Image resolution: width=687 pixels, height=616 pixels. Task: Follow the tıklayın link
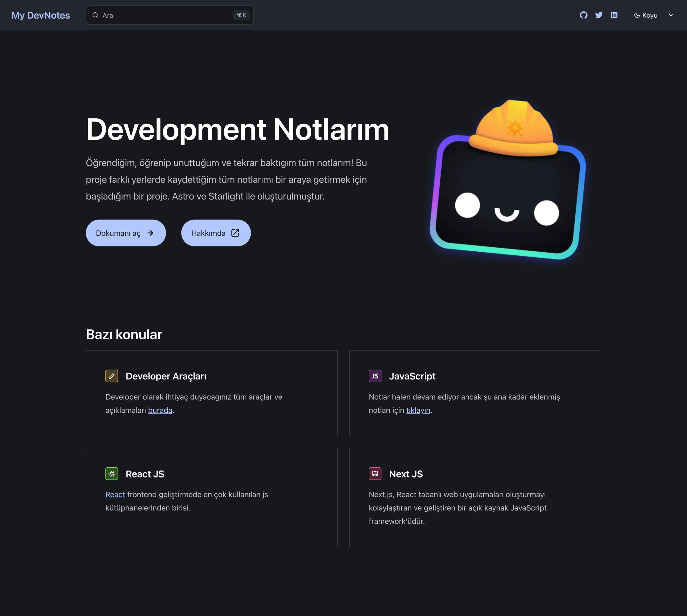tap(418, 410)
